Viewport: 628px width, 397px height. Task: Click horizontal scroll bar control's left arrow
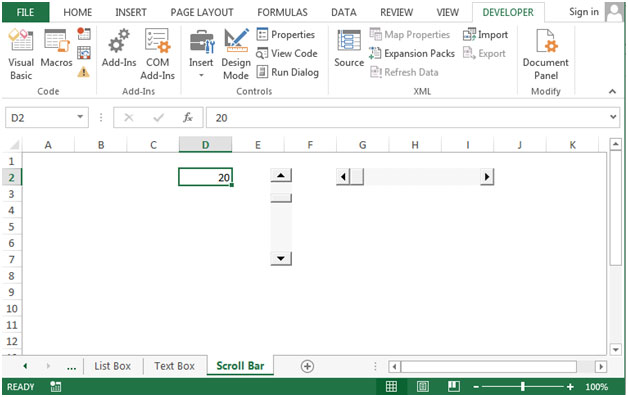click(x=343, y=177)
